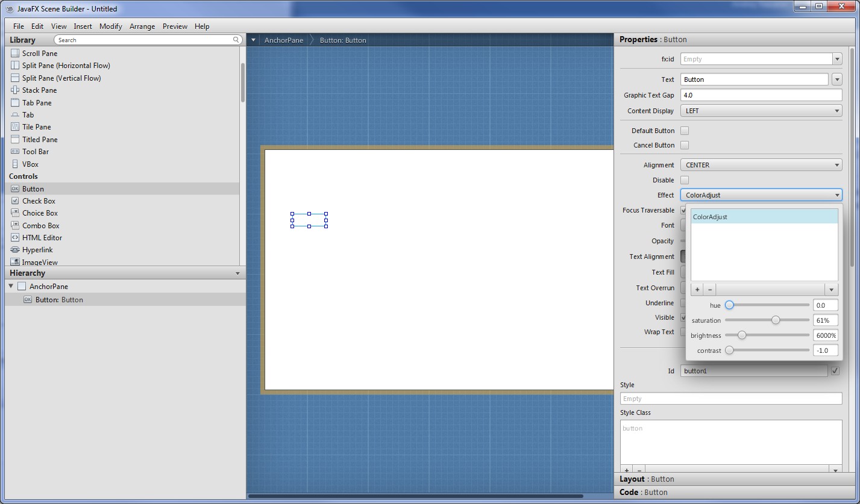Select the Hyperlink control icon
The width and height of the screenshot is (860, 504).
point(15,250)
